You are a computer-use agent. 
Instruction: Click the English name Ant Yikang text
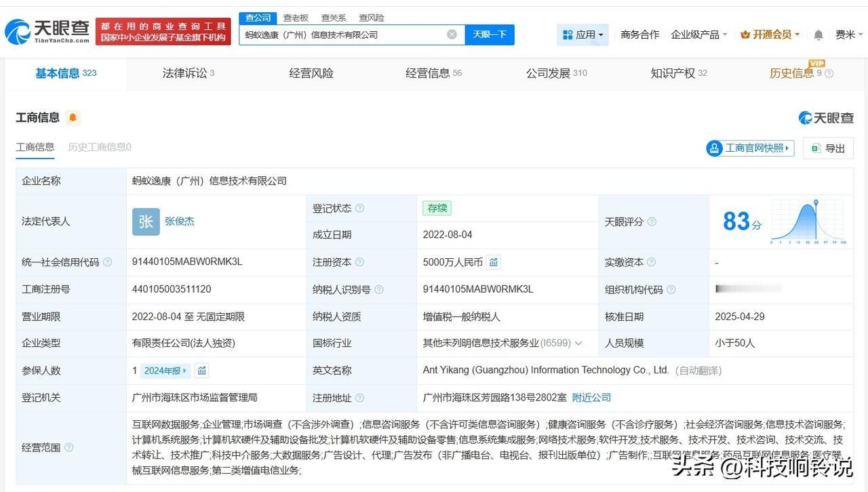pos(546,371)
